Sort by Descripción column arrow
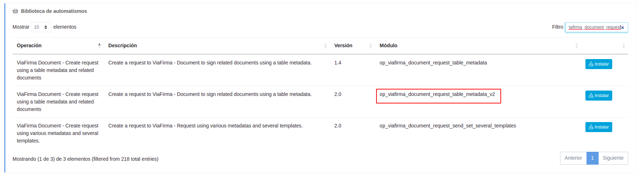This screenshot has height=184, width=644. [325, 45]
